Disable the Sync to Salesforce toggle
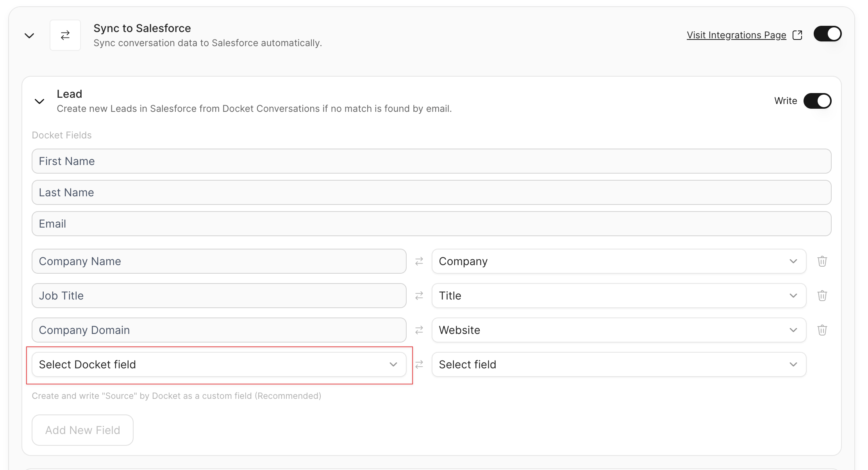Image resolution: width=868 pixels, height=470 pixels. (827, 34)
